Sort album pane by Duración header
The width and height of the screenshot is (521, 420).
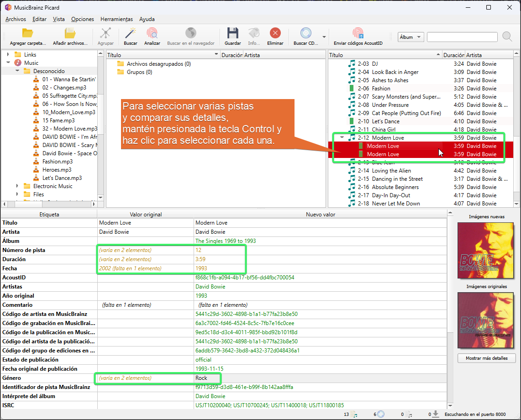453,55
